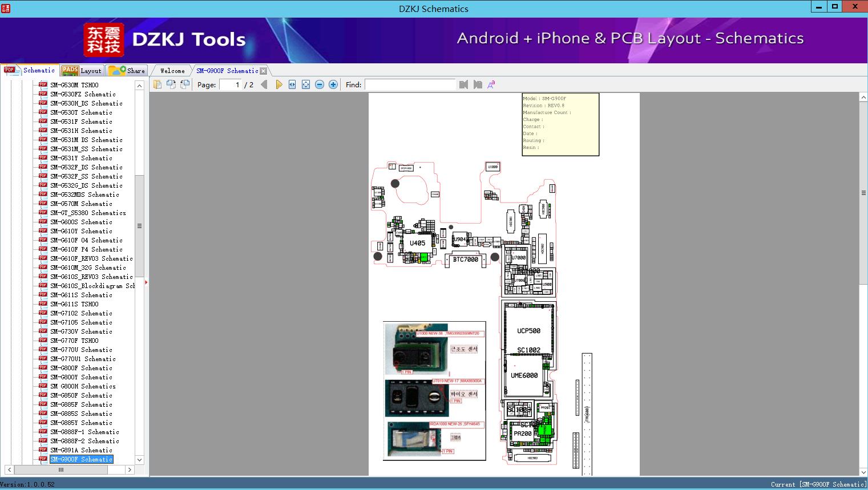Image resolution: width=868 pixels, height=490 pixels.
Task: Click the tree horizontal scroll left arrow
Action: point(9,470)
